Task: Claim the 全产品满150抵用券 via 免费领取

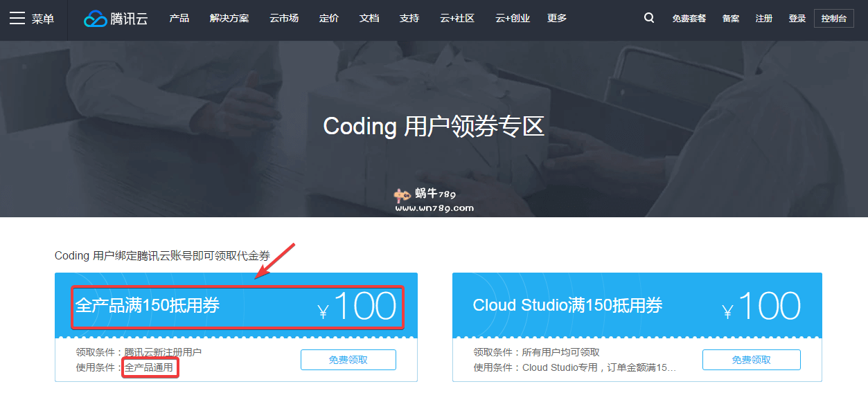Action: click(348, 360)
